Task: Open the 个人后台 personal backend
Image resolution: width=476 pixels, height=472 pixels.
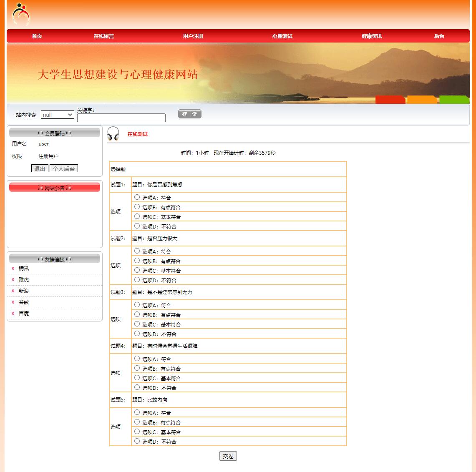Action: pyautogui.click(x=64, y=168)
